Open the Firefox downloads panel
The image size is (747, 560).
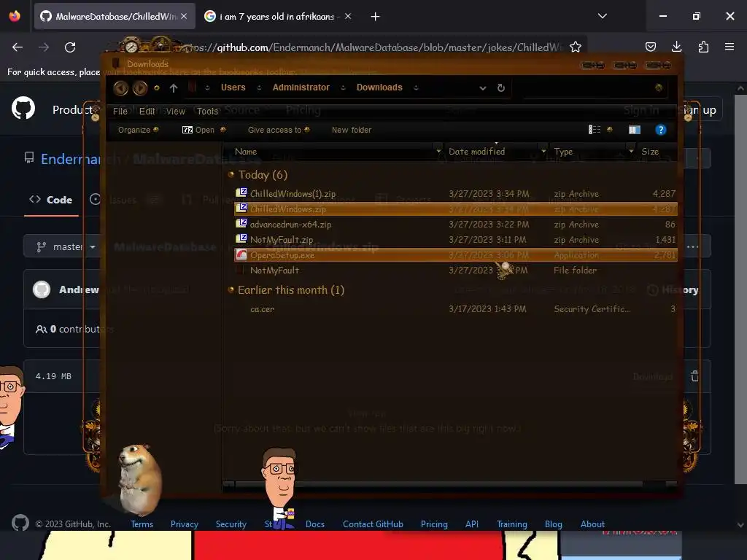click(676, 47)
